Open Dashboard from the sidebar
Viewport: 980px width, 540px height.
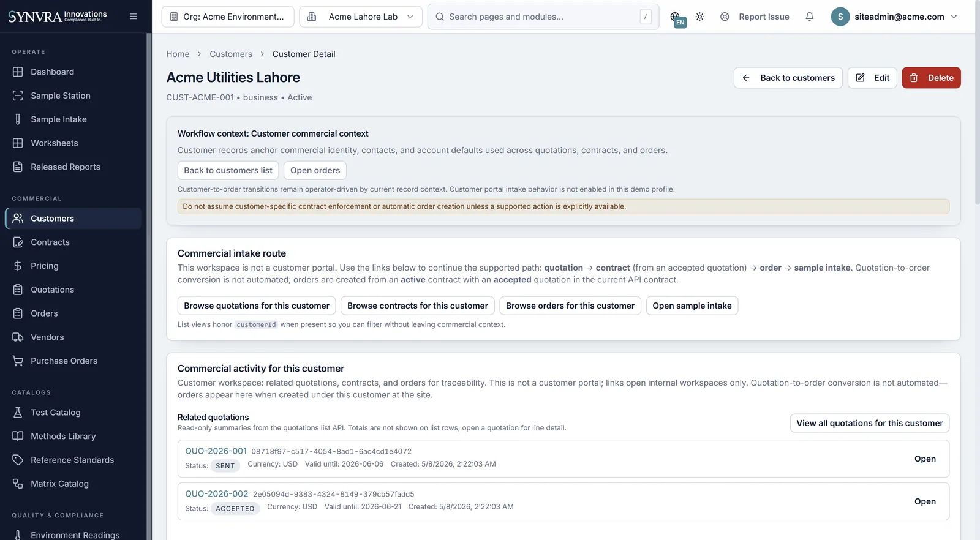pos(73,72)
